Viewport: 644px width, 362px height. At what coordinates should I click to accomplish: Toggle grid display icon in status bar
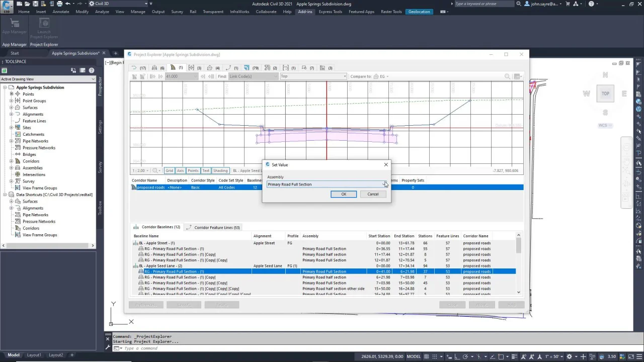click(427, 356)
